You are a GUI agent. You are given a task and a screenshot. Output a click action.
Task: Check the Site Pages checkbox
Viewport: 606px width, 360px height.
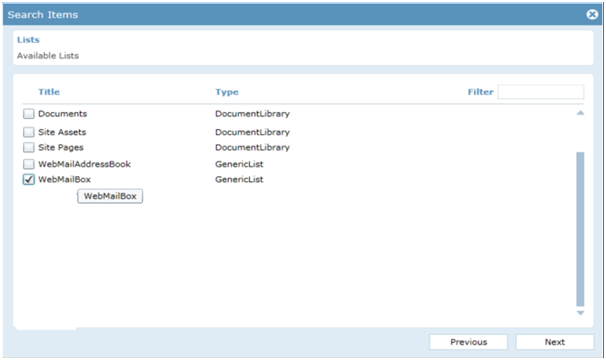coord(29,147)
